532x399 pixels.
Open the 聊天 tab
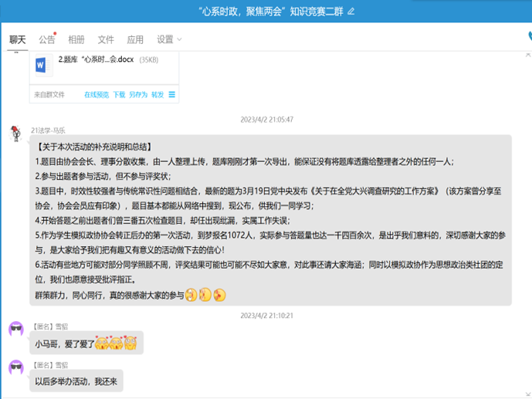coord(17,39)
